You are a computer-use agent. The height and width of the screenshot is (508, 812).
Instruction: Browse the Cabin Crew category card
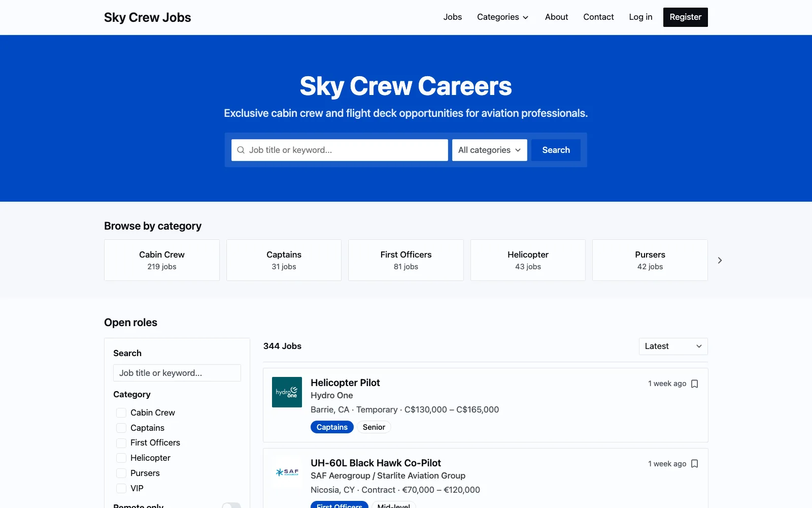tap(162, 260)
